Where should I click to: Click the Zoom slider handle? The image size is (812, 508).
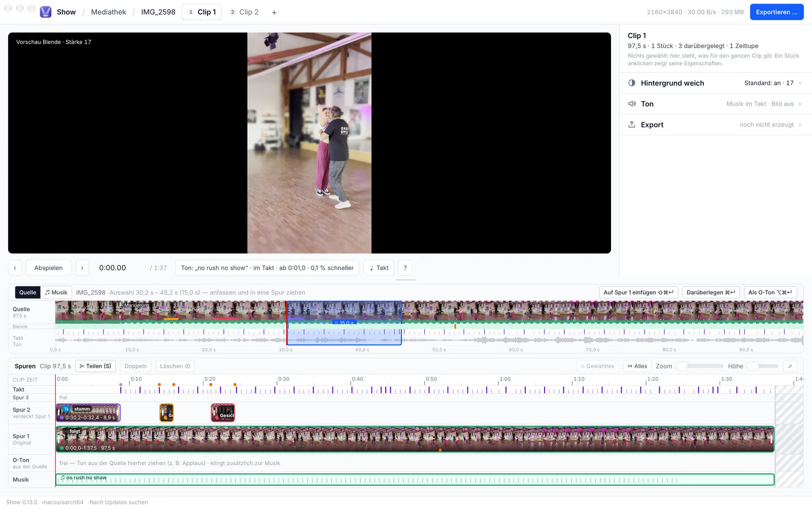coord(681,366)
